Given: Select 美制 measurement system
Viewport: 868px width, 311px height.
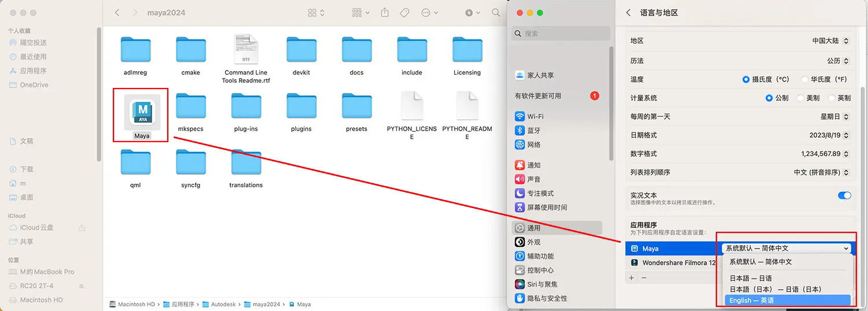Looking at the screenshot, I should click(x=800, y=98).
